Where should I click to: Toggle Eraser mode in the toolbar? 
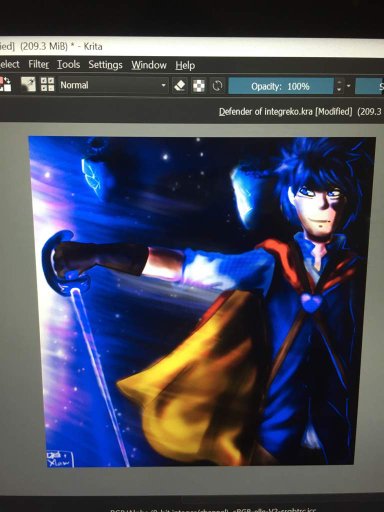[180, 86]
